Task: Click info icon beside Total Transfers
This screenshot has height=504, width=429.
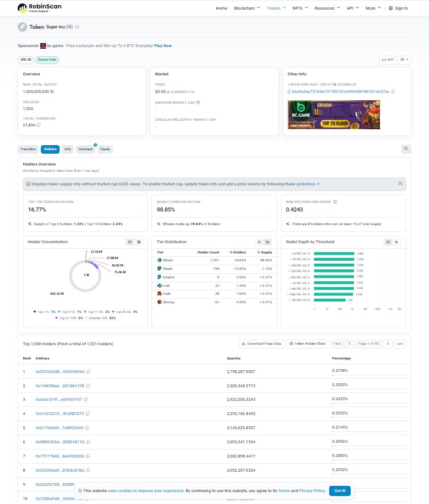Action: (39, 125)
